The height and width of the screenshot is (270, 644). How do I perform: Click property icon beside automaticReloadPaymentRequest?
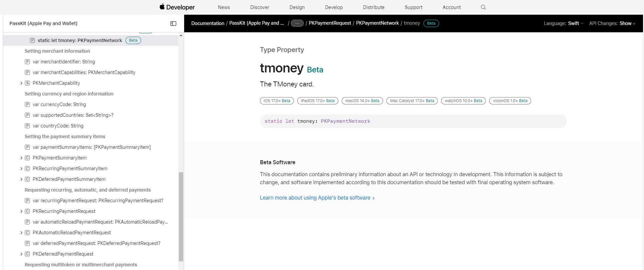[27, 222]
